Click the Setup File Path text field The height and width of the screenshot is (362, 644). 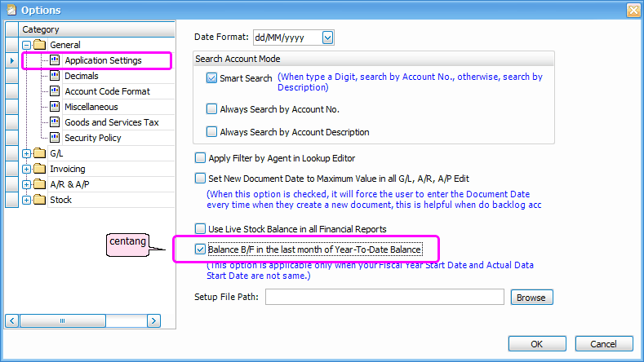point(384,298)
